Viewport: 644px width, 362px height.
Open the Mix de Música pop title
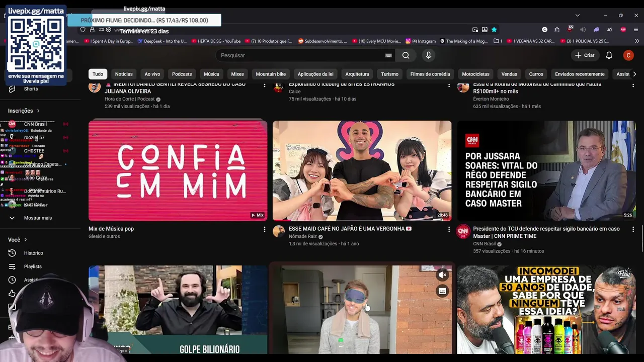pyautogui.click(x=111, y=229)
